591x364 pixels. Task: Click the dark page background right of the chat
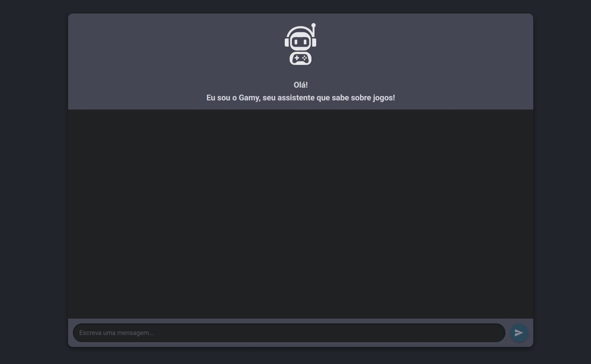pos(562,182)
